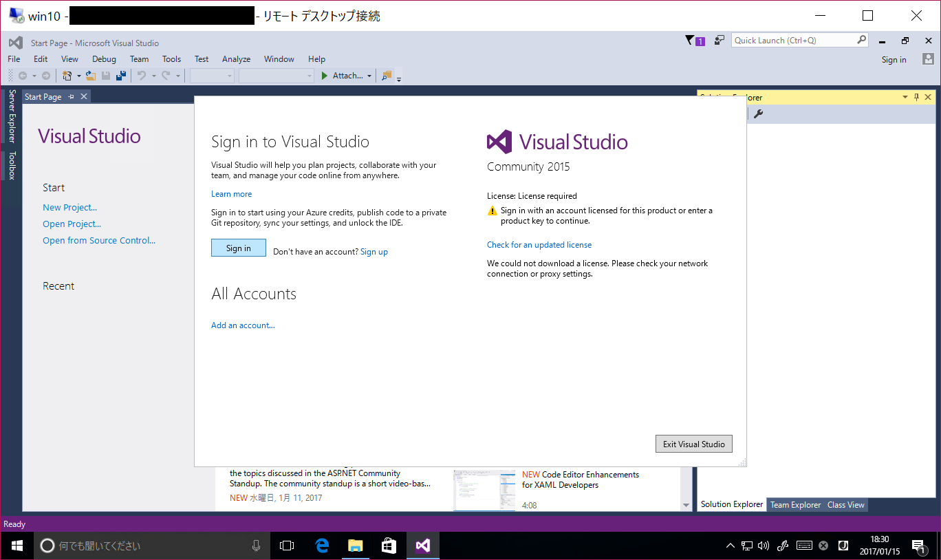Screen dimensions: 941x560
Task: Click the Check for an updated license link
Action: coord(539,244)
